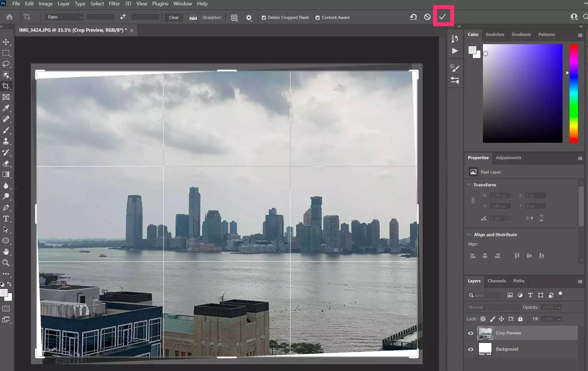Select the Pen tool

click(x=6, y=208)
